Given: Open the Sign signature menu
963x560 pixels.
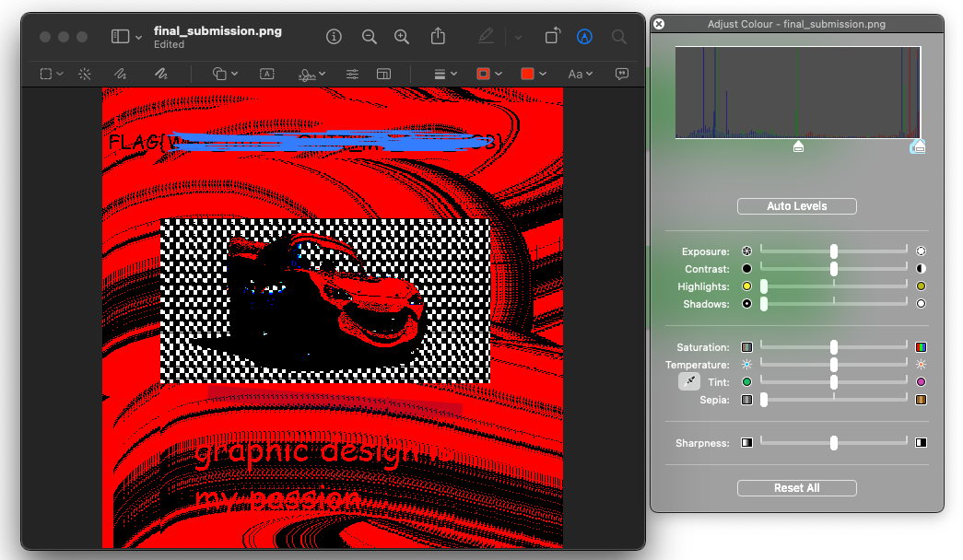Looking at the screenshot, I should coord(311,75).
